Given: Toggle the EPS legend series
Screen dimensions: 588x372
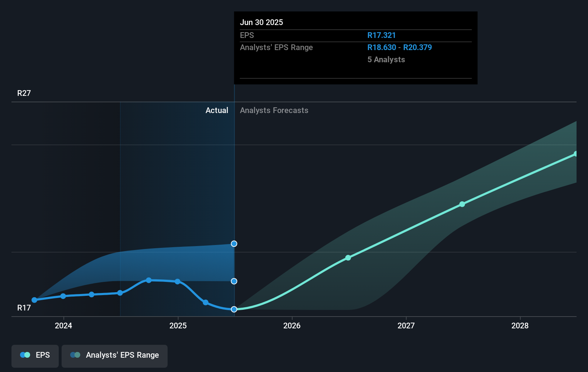Looking at the screenshot, I should [x=35, y=356].
